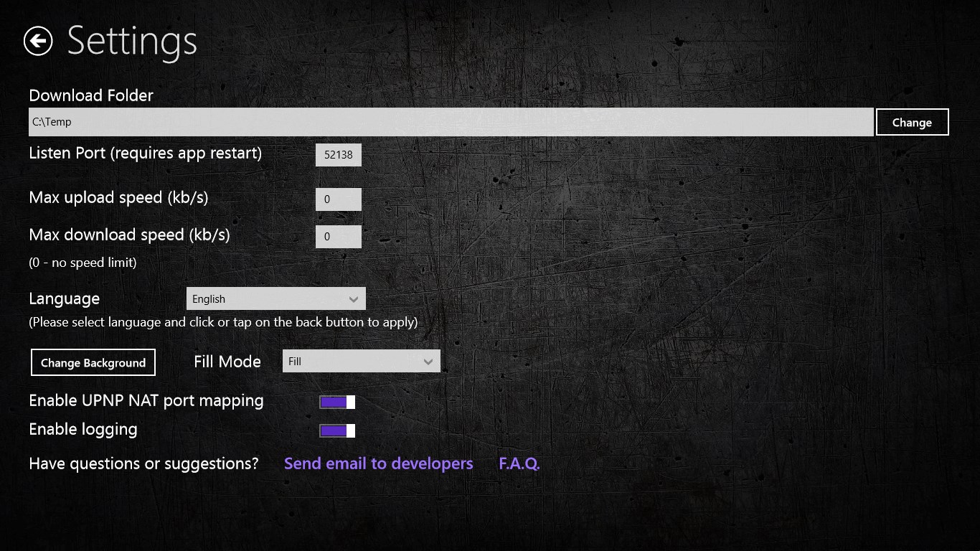Click the chevron arrow on Language combo box
The width and height of the screenshot is (980, 551).
(353, 298)
